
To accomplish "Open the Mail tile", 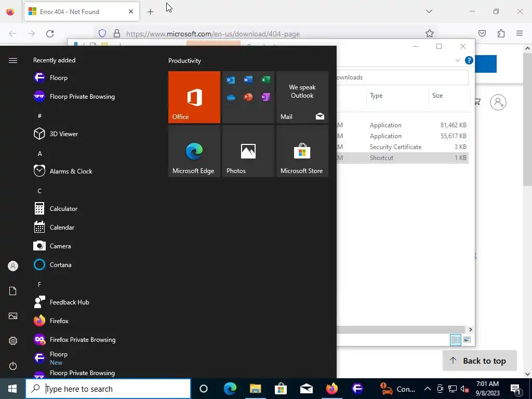I will coord(302,97).
